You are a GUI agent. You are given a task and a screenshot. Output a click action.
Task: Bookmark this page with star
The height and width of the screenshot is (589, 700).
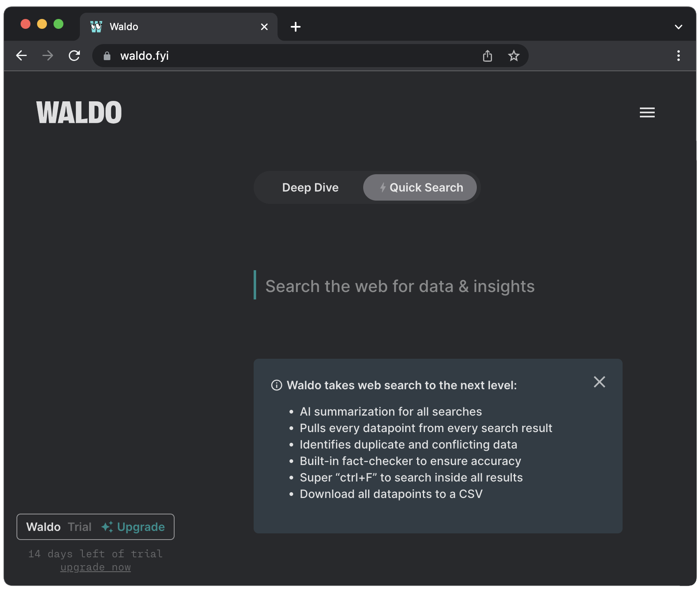tap(513, 56)
